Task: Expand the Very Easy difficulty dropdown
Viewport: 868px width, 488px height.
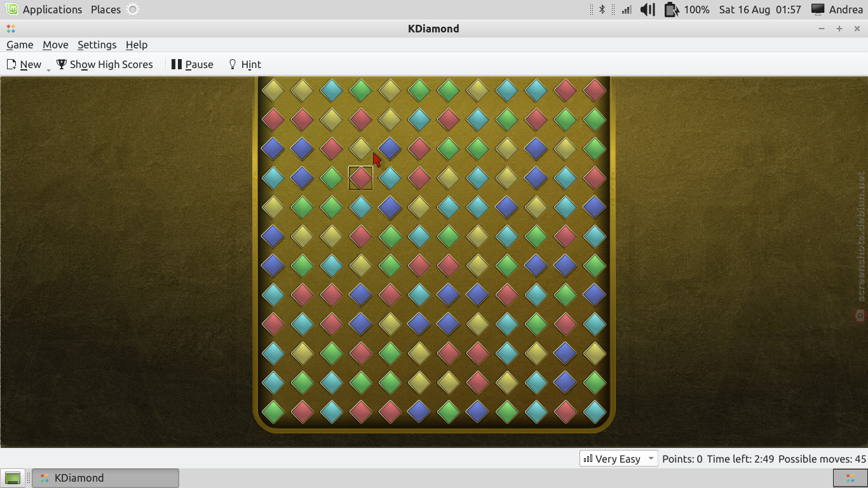Action: tap(618, 459)
